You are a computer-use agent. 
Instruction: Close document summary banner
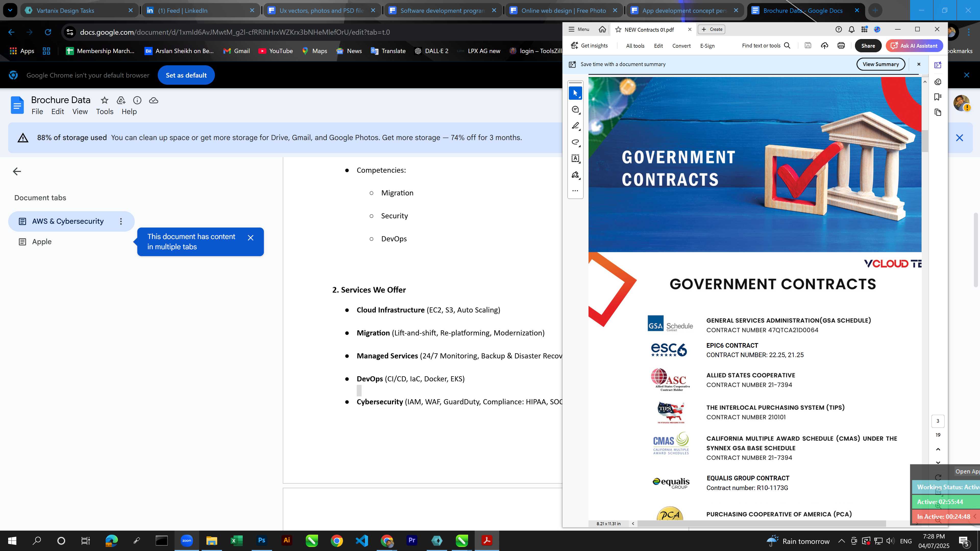click(x=919, y=64)
